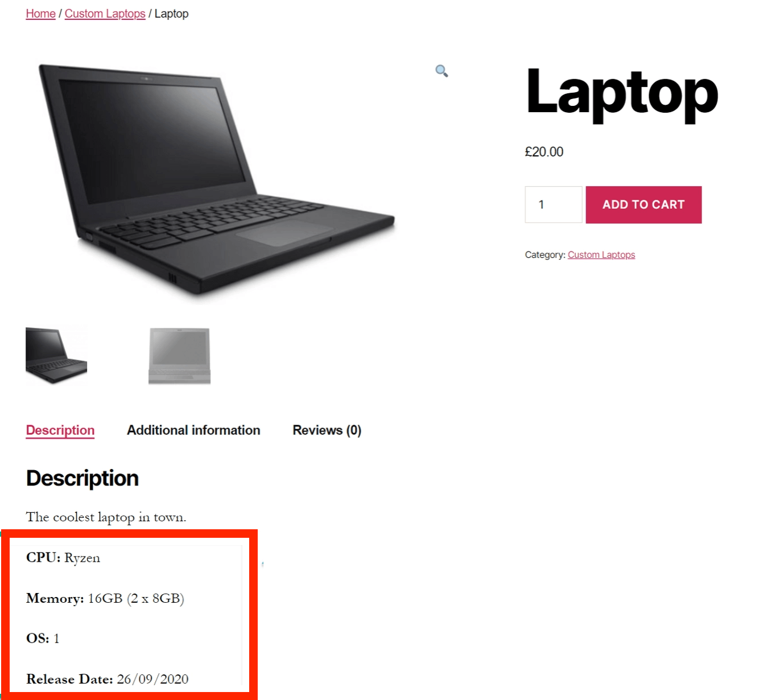Click the £20.00 price text
Screen dimensions: 772x700
(544, 152)
